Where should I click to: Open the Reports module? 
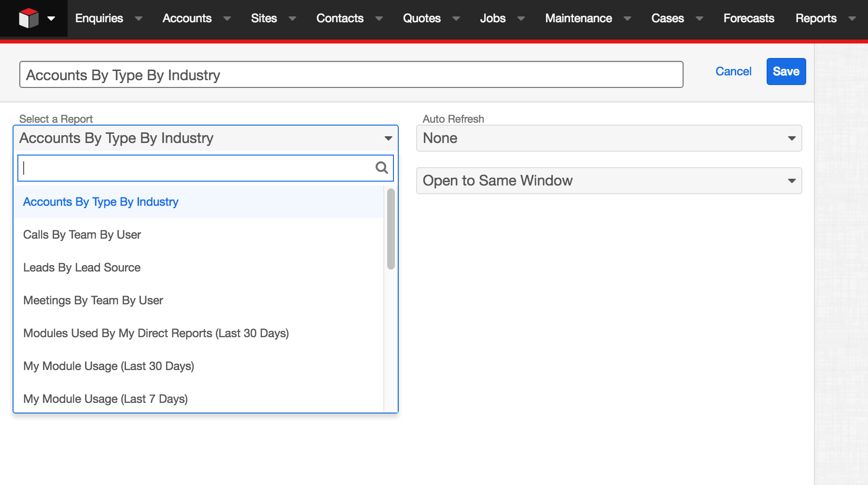816,18
